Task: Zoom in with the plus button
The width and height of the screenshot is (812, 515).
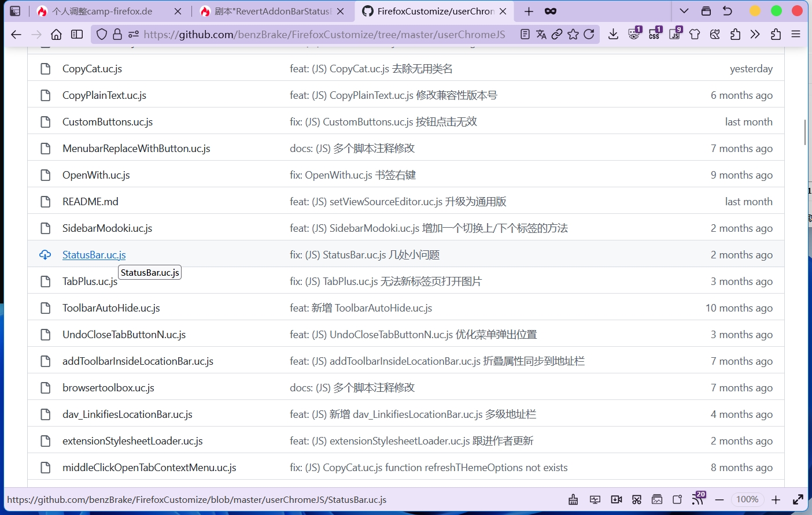Action: pyautogui.click(x=776, y=499)
